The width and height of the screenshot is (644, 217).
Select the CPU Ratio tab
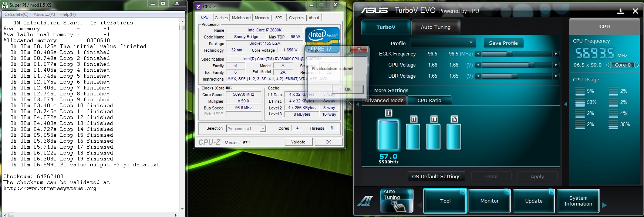coord(429,100)
